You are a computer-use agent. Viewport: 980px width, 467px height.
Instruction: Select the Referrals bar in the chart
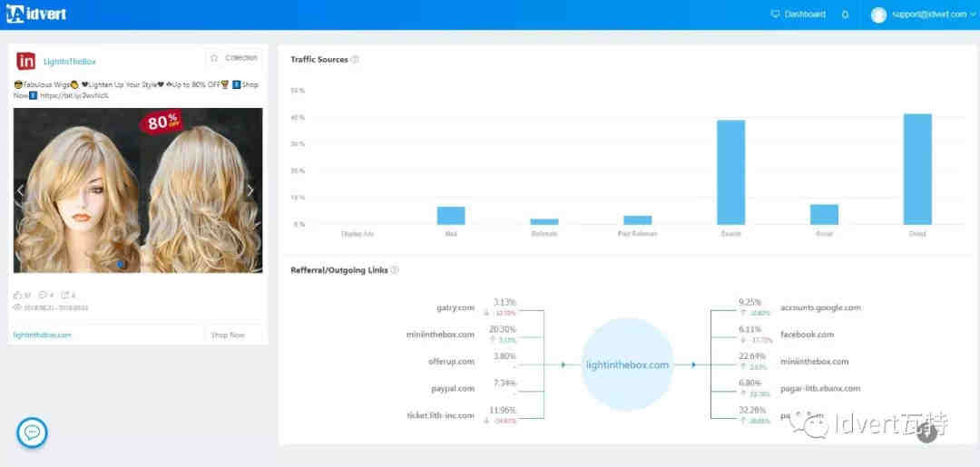[x=544, y=221]
